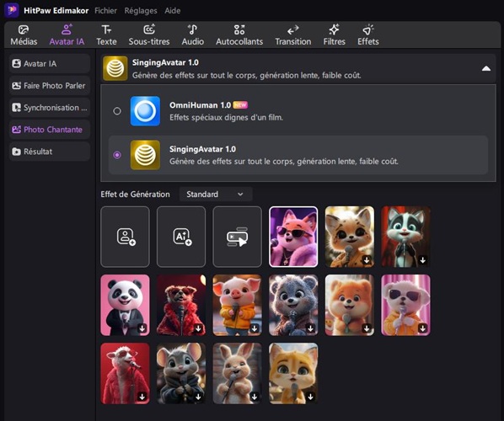
Task: Click the Effet de Génération label
Action: pyautogui.click(x=136, y=195)
